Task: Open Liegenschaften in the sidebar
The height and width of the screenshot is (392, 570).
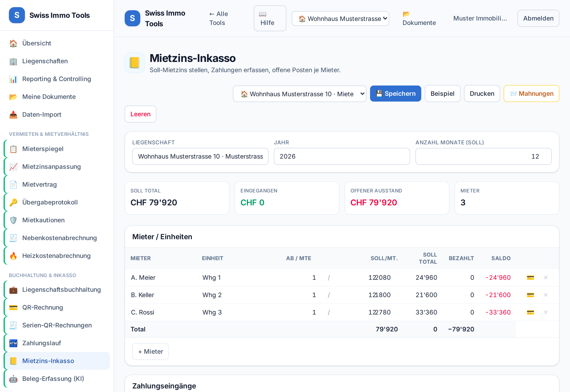Action: (x=57, y=61)
